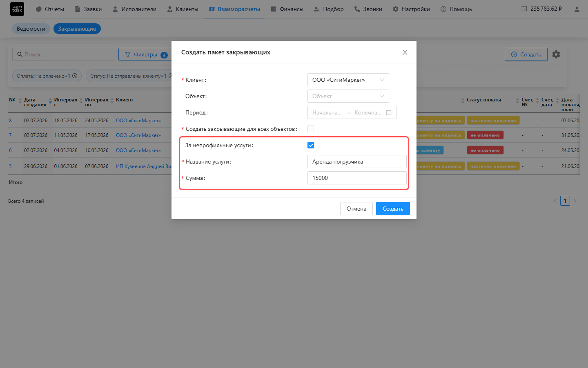Click the blue Создать button in dialog

tap(393, 209)
